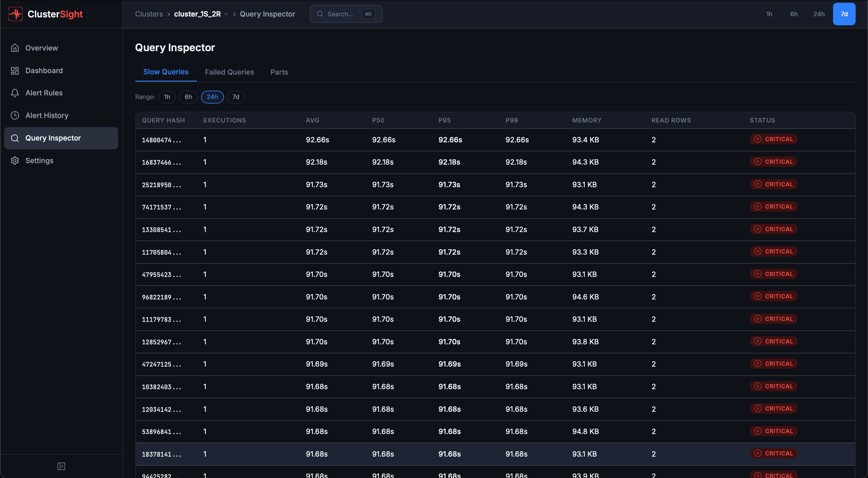Open the Parts tab
This screenshot has height=478, width=868.
point(279,72)
